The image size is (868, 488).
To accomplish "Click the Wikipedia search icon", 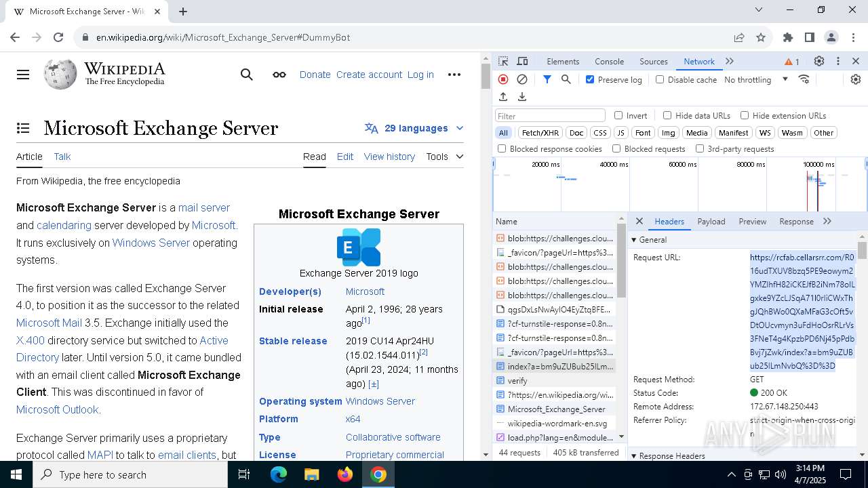I will click(x=247, y=75).
